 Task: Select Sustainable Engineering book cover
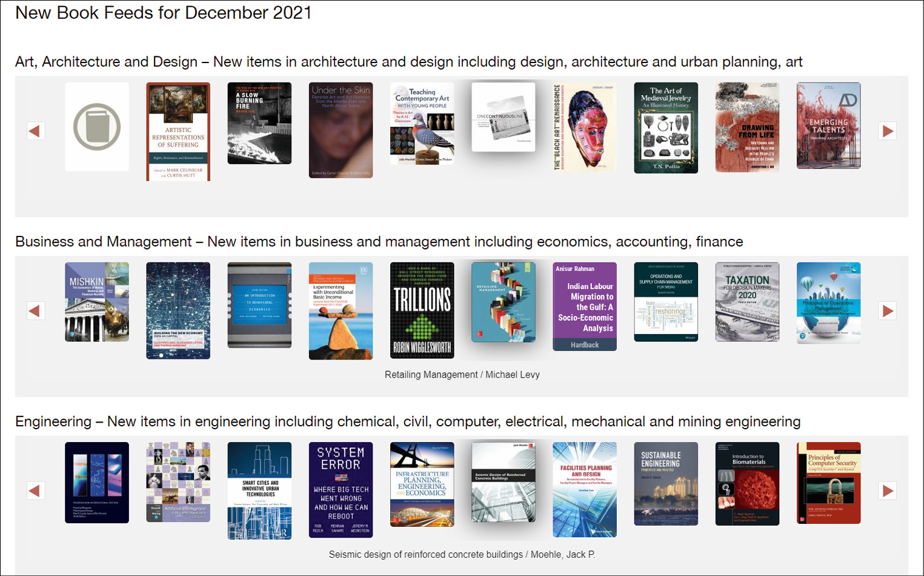click(x=666, y=484)
